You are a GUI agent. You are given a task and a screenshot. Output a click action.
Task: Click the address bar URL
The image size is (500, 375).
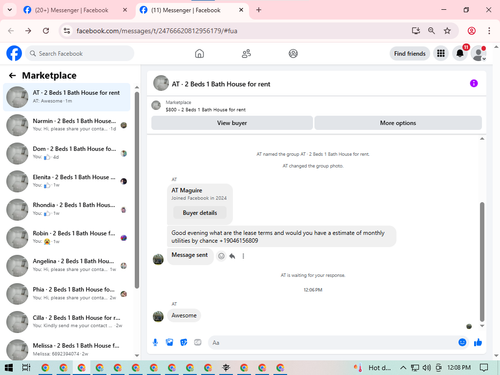(157, 31)
